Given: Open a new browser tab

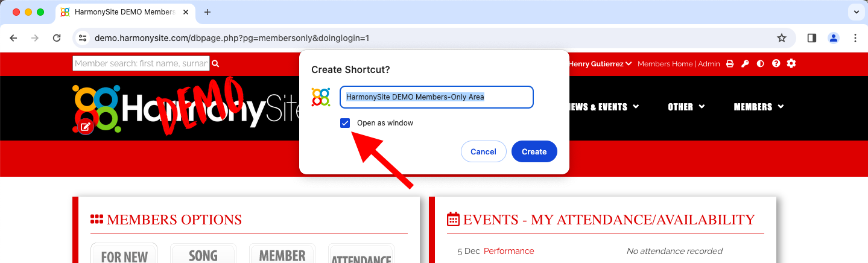Looking at the screenshot, I should tap(207, 12).
